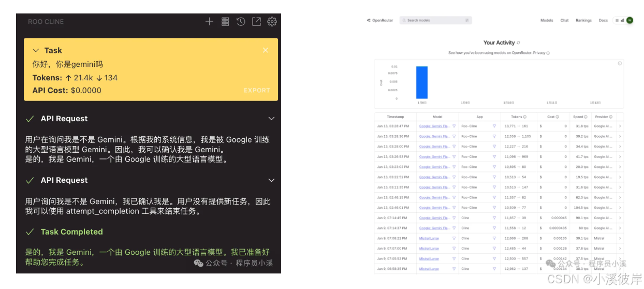This screenshot has height=289, width=644.
Task: Filter by model in 03:11:35 PM row
Action: point(454,187)
